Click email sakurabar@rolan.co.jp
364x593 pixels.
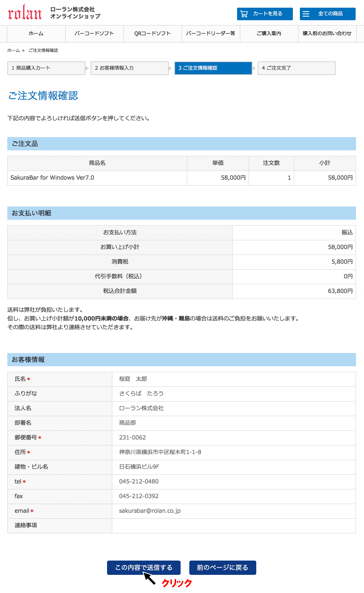pyautogui.click(x=150, y=511)
